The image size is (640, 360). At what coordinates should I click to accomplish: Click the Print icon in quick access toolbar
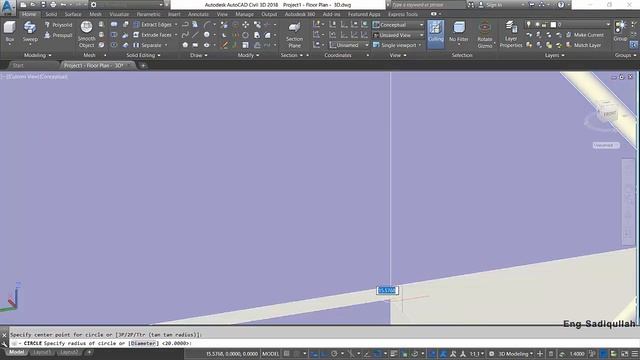[x=53, y=5]
